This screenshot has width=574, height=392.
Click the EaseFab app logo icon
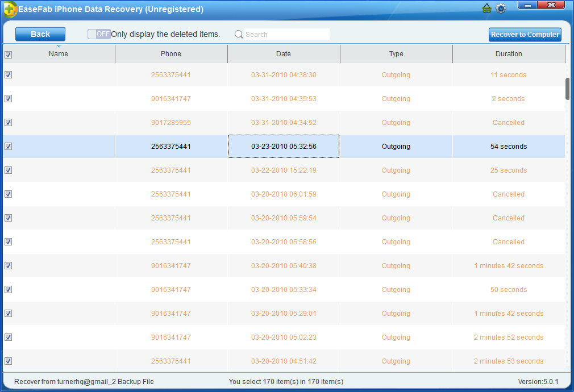(10, 9)
